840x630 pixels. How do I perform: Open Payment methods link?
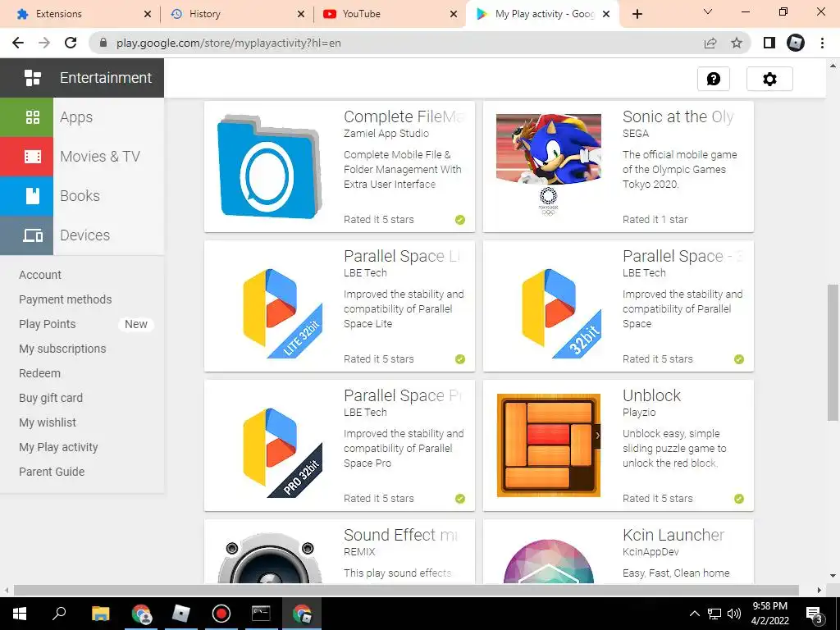coord(66,299)
